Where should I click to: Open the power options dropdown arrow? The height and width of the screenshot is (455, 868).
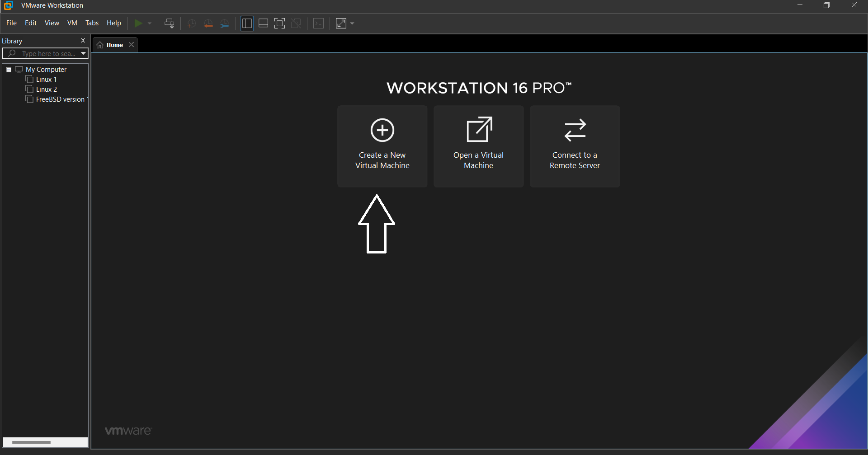pyautogui.click(x=150, y=23)
